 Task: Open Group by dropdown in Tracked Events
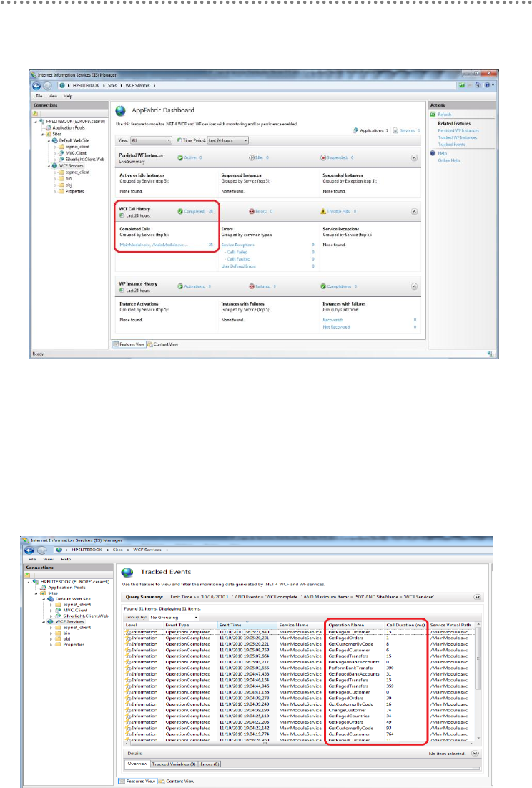click(174, 617)
